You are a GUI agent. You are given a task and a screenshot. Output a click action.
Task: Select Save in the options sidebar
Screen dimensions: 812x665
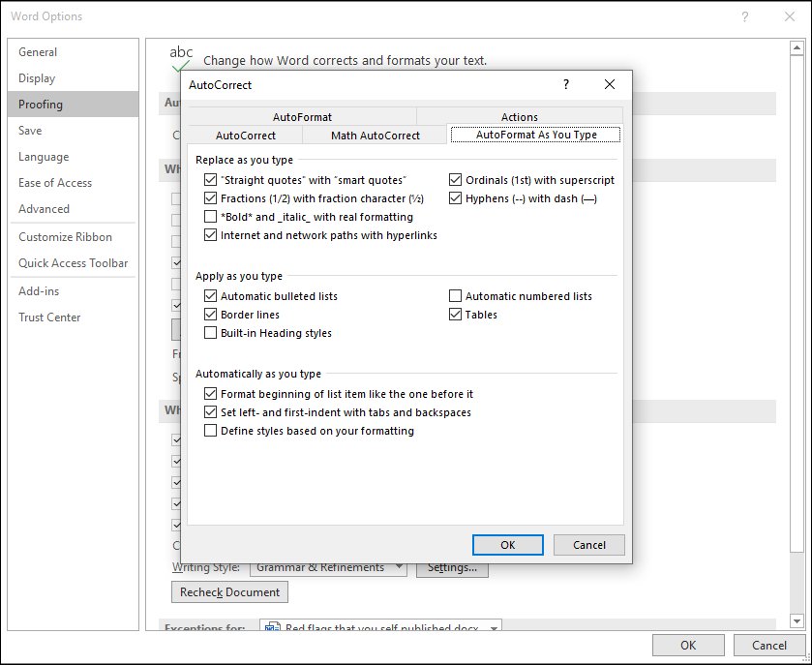(29, 130)
